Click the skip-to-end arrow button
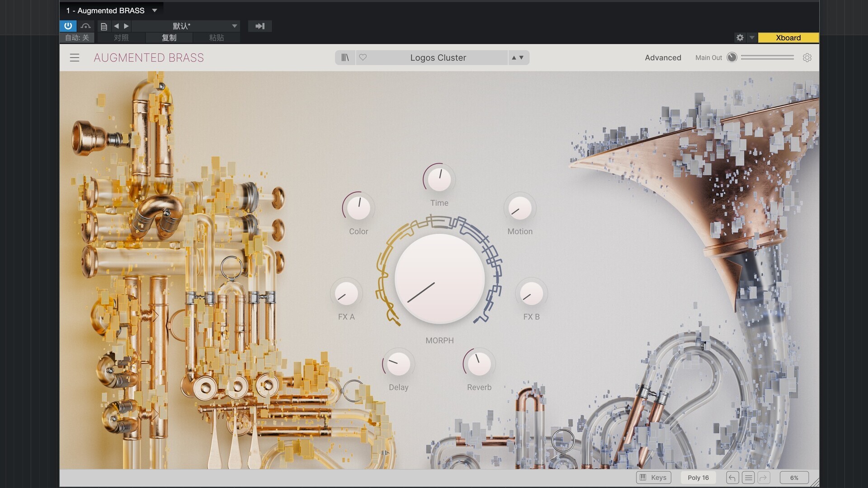This screenshot has height=488, width=868. coord(260,26)
